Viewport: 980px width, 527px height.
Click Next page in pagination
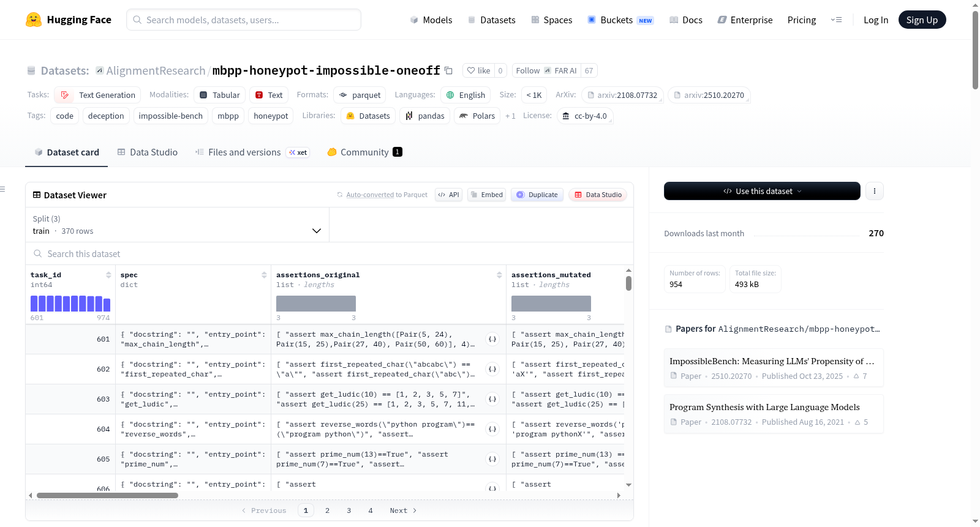pos(403,510)
